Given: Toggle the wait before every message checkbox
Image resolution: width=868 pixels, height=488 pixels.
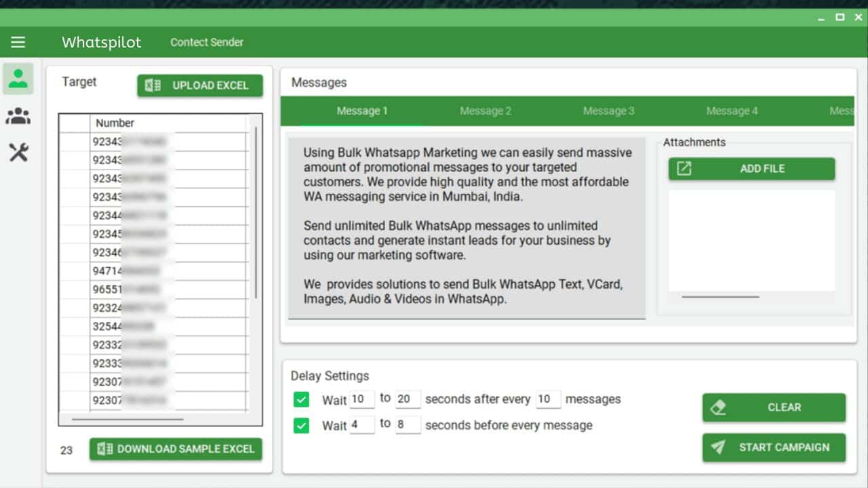Looking at the screenshot, I should pos(300,424).
